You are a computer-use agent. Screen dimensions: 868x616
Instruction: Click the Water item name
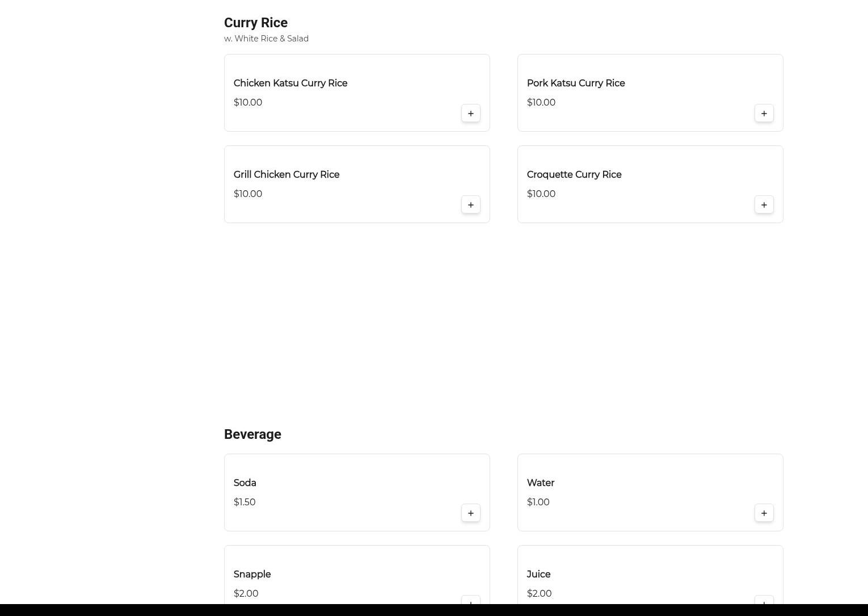[541, 483]
